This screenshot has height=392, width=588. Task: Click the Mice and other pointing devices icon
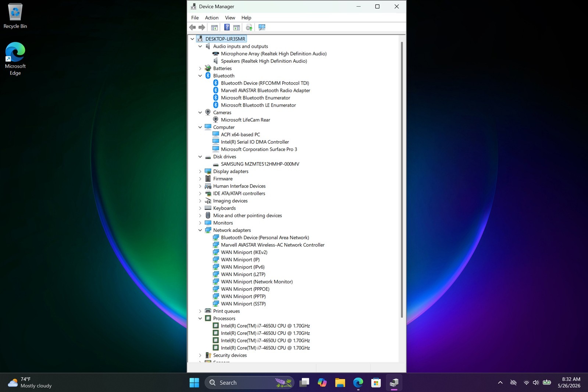click(208, 215)
